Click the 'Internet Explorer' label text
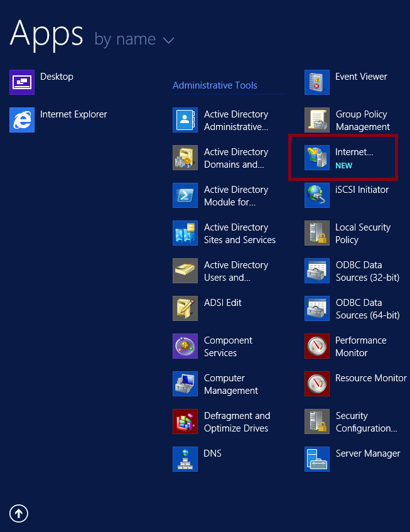The image size is (410, 532). pos(73,114)
